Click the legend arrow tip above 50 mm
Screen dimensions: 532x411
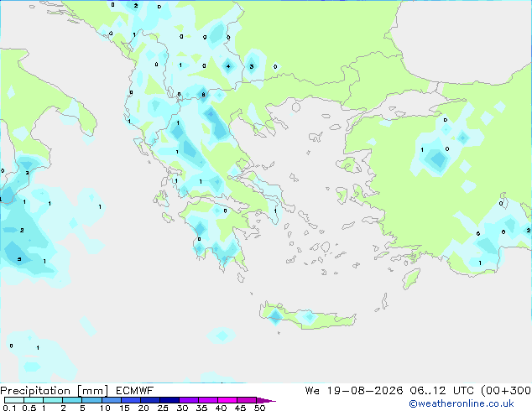266,400
